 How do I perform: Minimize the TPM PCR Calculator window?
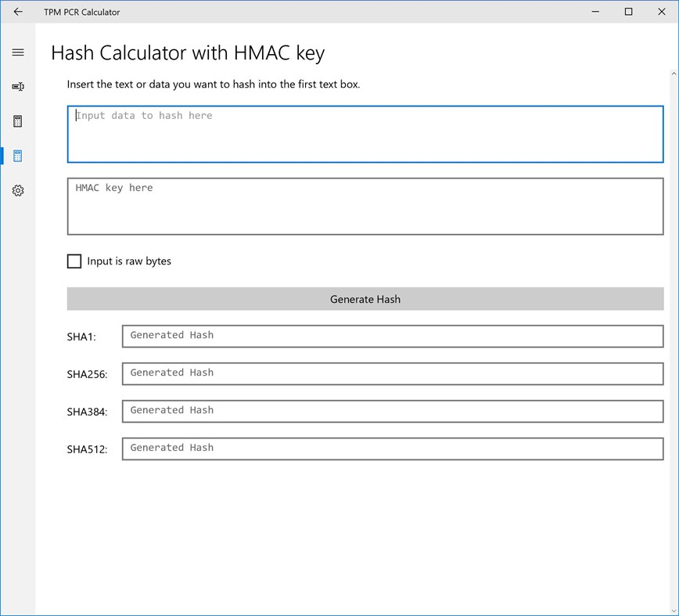[594, 12]
